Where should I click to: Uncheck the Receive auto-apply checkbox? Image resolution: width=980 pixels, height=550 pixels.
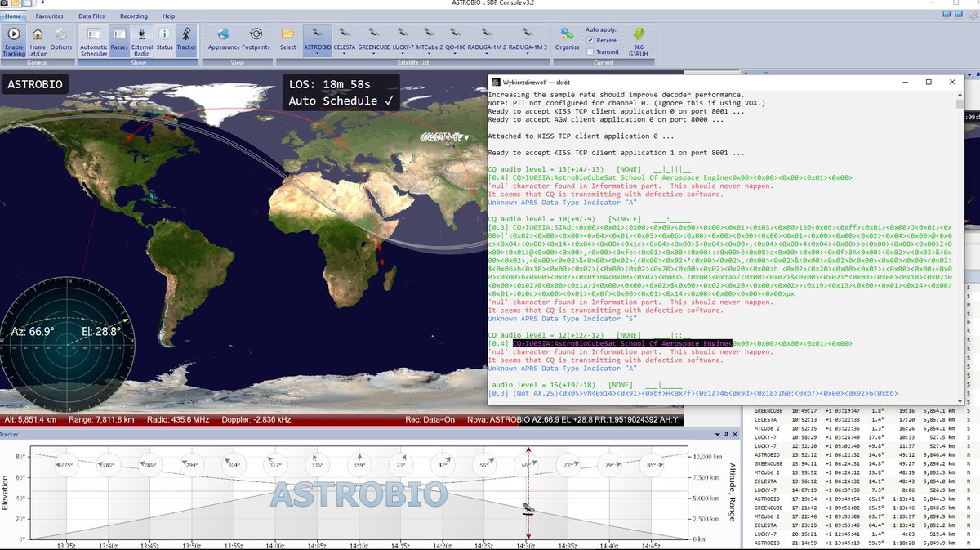coord(590,40)
